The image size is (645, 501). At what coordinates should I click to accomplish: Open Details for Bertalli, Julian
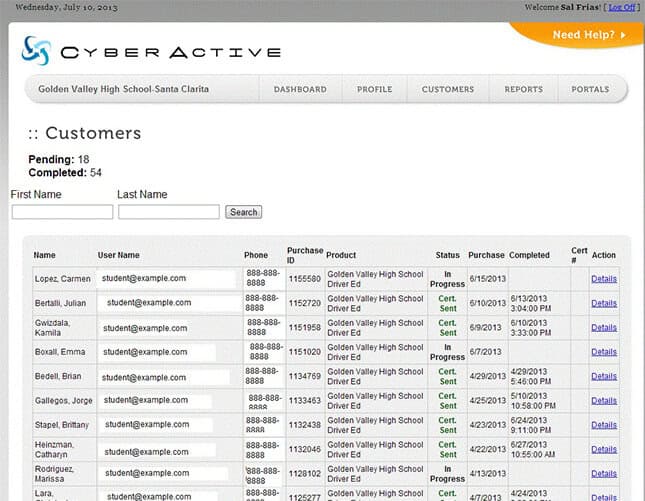[604, 303]
